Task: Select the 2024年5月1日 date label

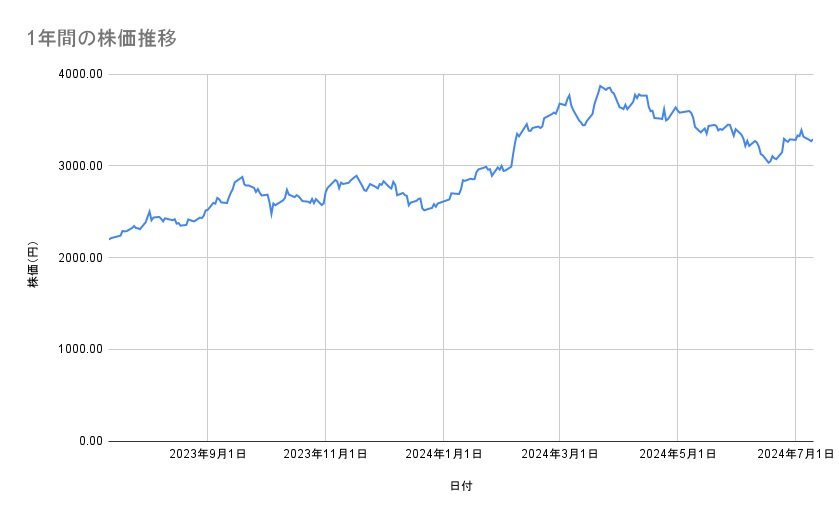Action: pyautogui.click(x=677, y=454)
